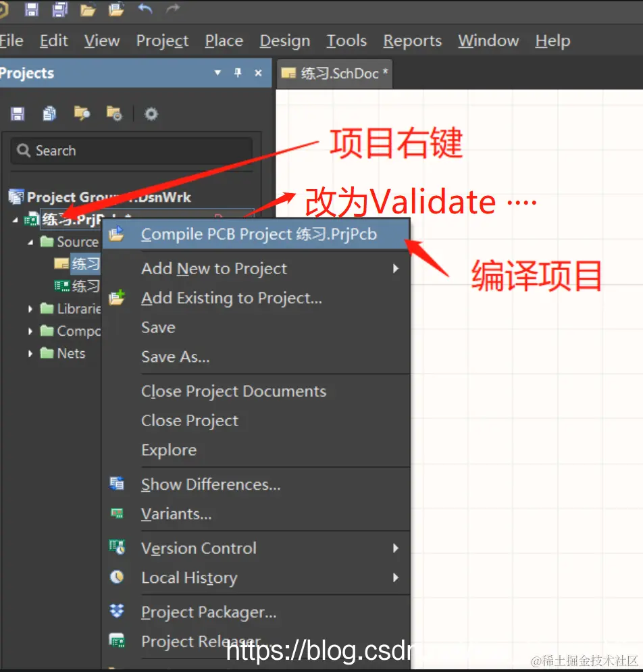Click the Open Project icon in the top toolbar
This screenshot has height=672, width=643.
[x=116, y=9]
